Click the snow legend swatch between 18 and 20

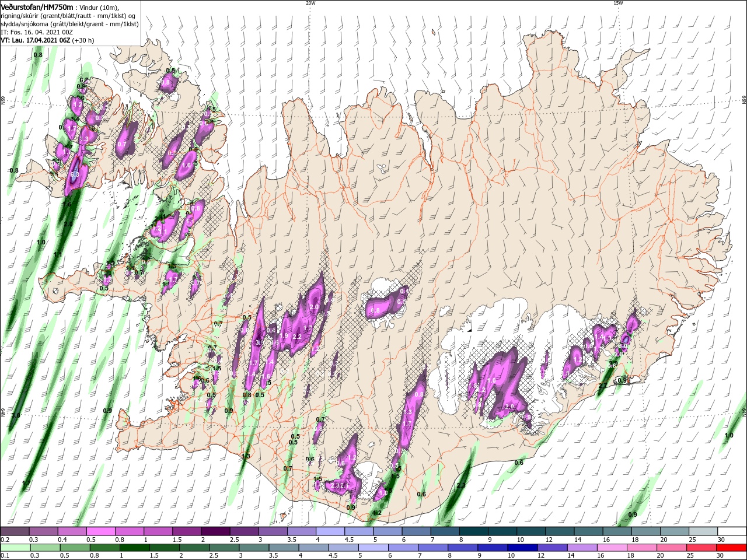(x=646, y=531)
